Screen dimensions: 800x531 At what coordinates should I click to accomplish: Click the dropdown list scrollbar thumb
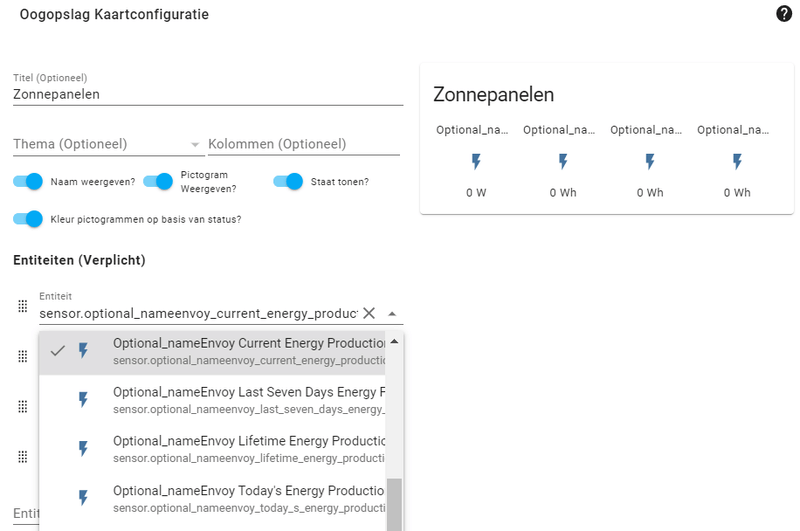click(394, 504)
